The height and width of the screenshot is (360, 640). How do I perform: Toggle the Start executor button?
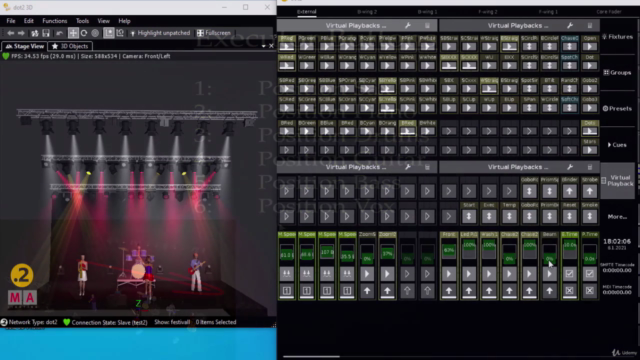point(469,213)
